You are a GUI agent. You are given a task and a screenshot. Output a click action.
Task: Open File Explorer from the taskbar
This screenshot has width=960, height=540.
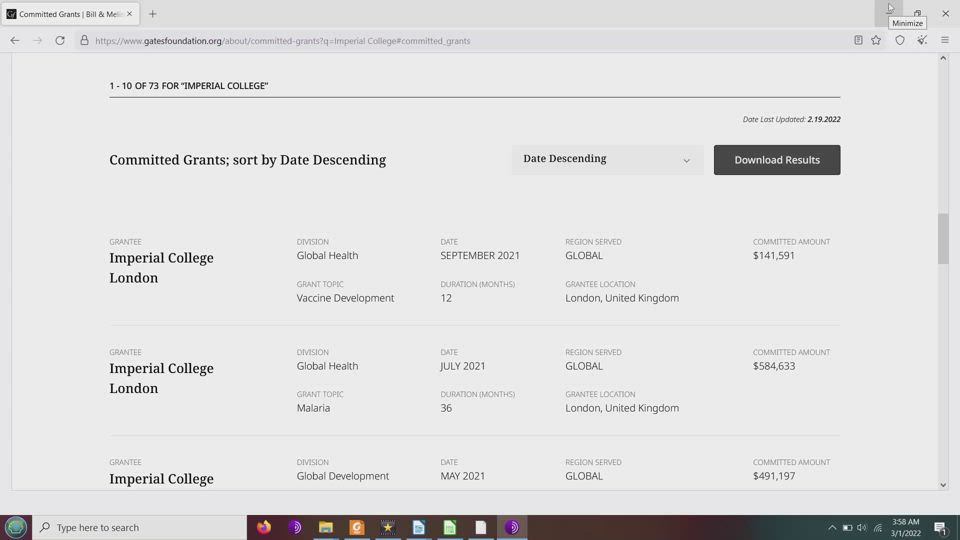(325, 527)
